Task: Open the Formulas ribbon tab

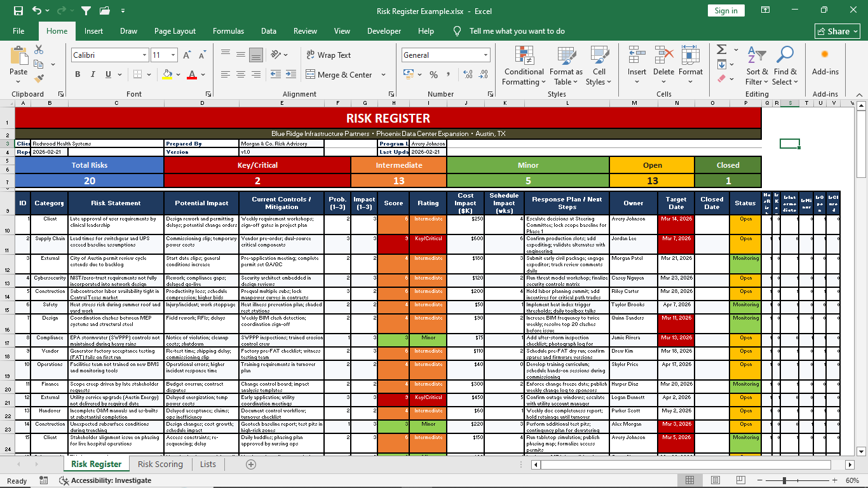Action: pos(228,31)
